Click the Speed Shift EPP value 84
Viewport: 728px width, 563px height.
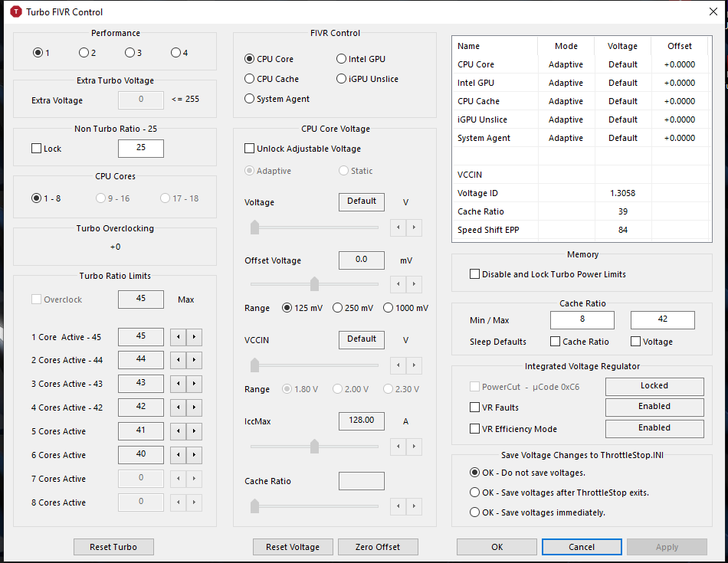622,230
